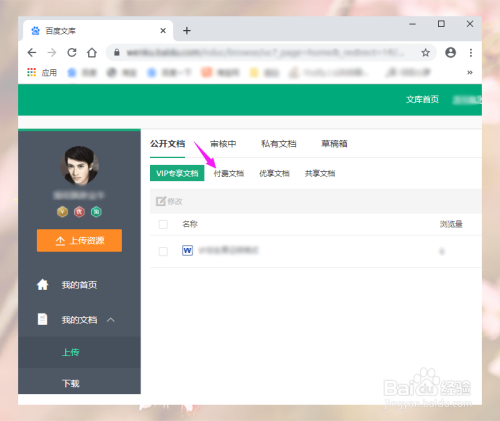Click the browser back arrow

[32, 53]
